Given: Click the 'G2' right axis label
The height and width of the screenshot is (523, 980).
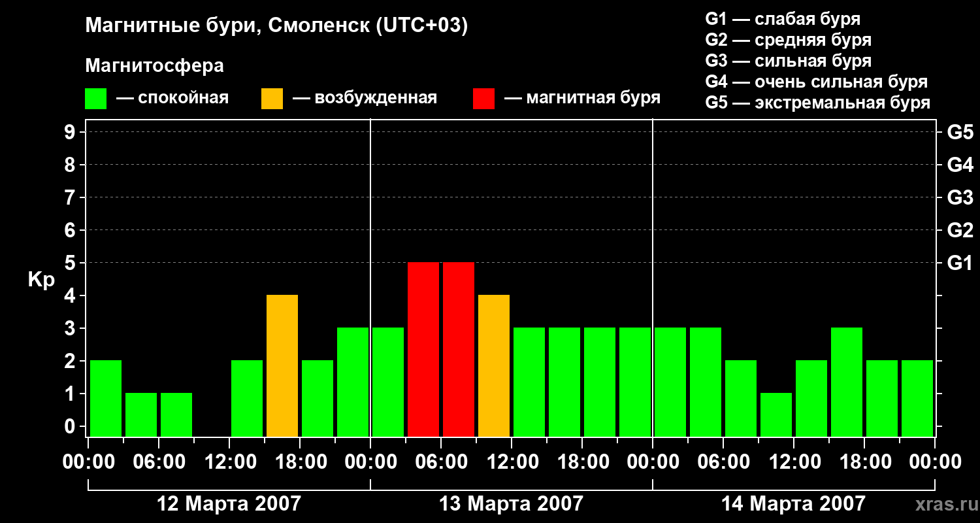Looking at the screenshot, I should (960, 230).
